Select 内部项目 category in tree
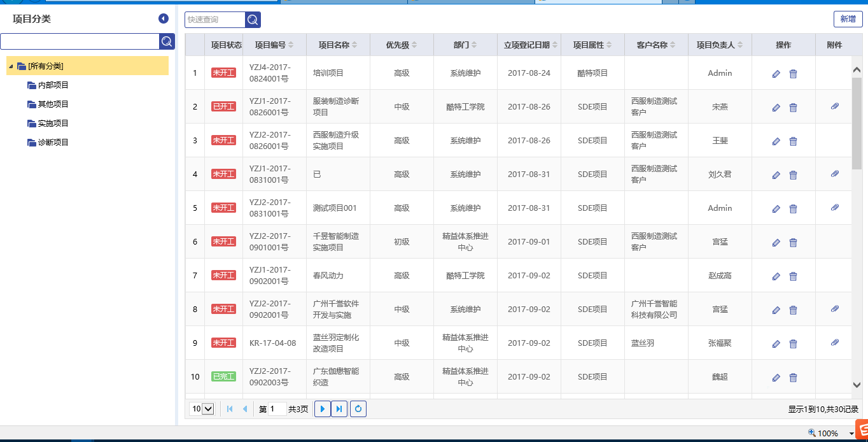This screenshot has width=868, height=442. click(x=53, y=85)
